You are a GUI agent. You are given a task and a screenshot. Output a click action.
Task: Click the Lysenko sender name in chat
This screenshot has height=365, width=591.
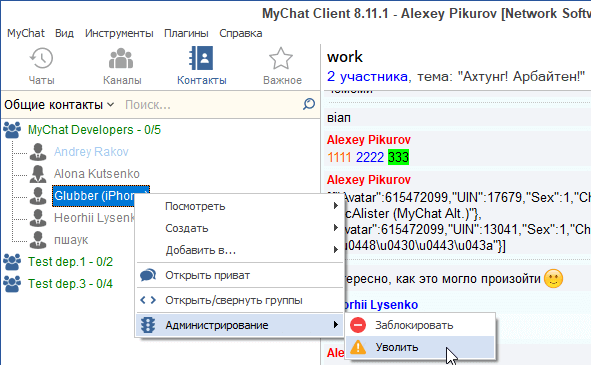381,305
